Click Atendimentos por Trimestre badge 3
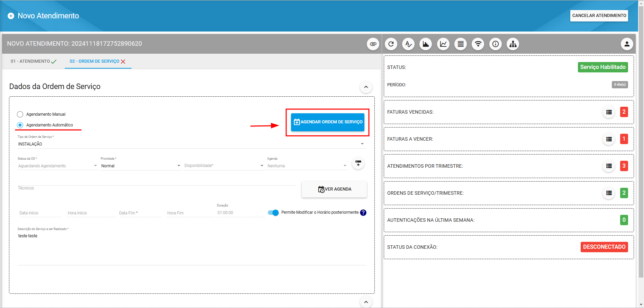Image resolution: width=644 pixels, height=308 pixels. pos(624,166)
